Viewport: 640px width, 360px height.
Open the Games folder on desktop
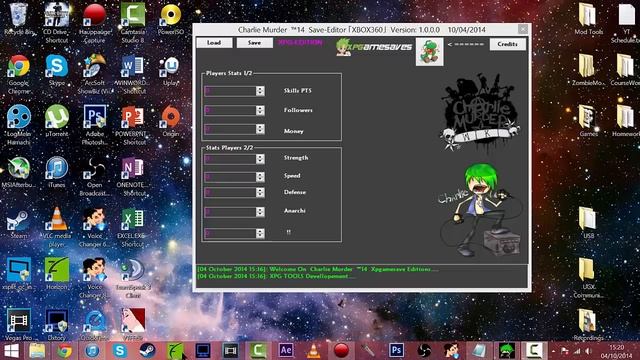[x=588, y=121]
